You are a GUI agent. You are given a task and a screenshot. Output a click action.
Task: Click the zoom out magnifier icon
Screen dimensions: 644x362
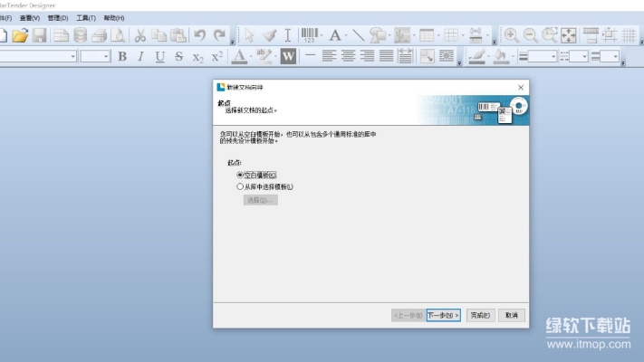[x=531, y=35]
